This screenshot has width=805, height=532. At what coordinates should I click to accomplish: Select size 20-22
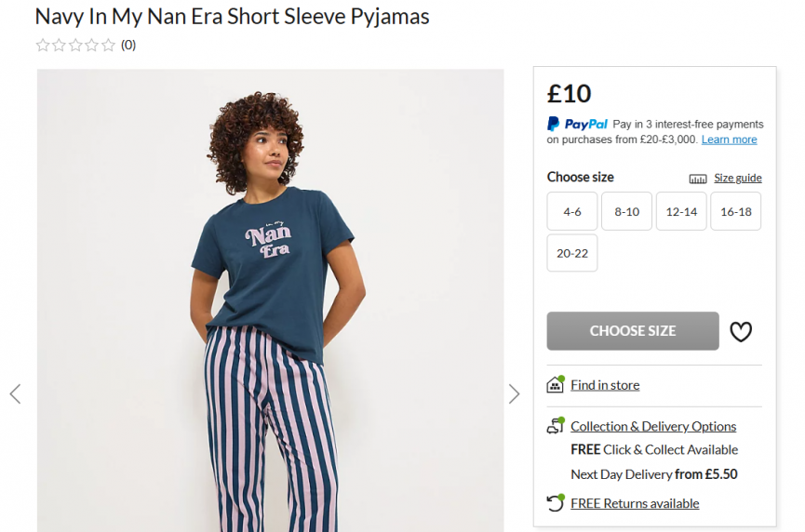click(572, 253)
